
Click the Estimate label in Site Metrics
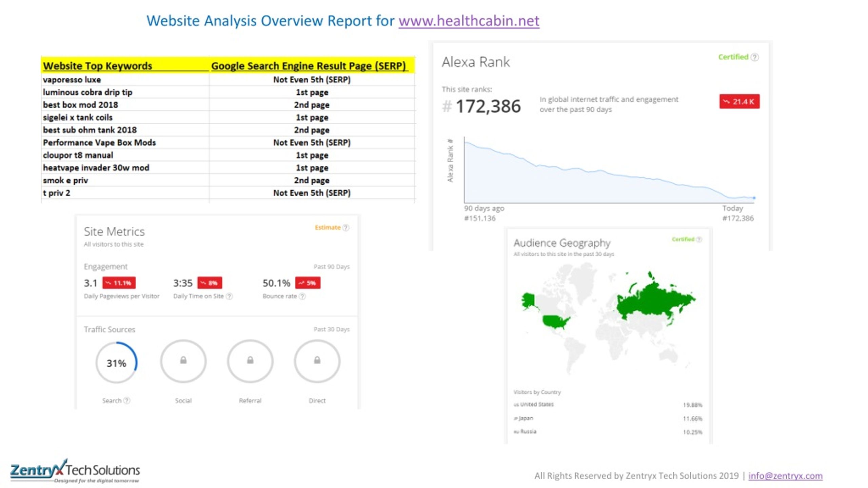328,227
